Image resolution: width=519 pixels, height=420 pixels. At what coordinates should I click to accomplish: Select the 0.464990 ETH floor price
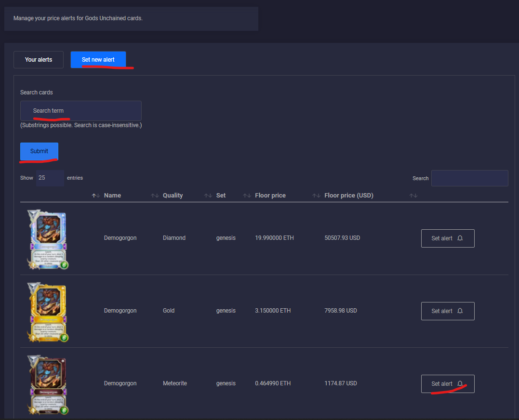pyautogui.click(x=273, y=383)
